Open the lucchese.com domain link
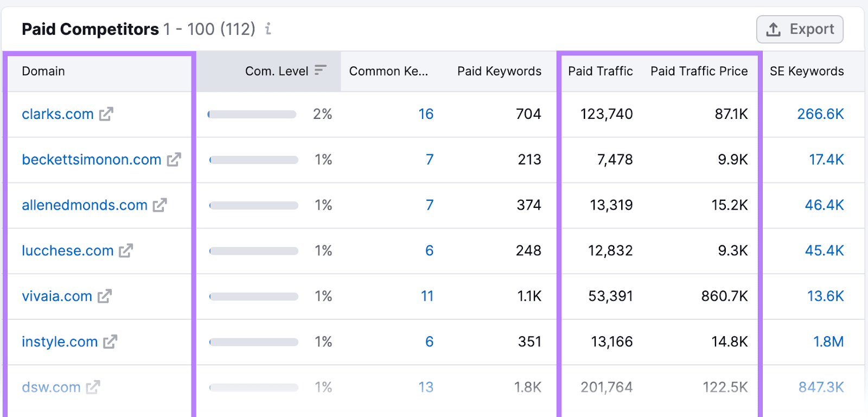868x417 pixels. point(68,251)
